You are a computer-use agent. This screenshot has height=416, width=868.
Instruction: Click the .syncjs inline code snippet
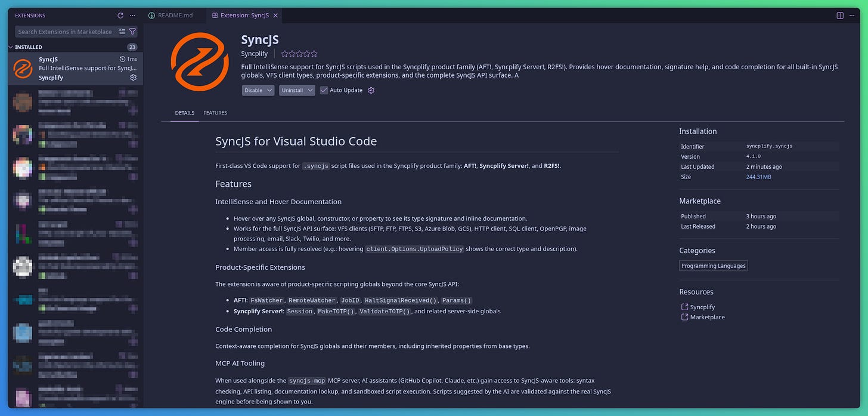click(316, 166)
